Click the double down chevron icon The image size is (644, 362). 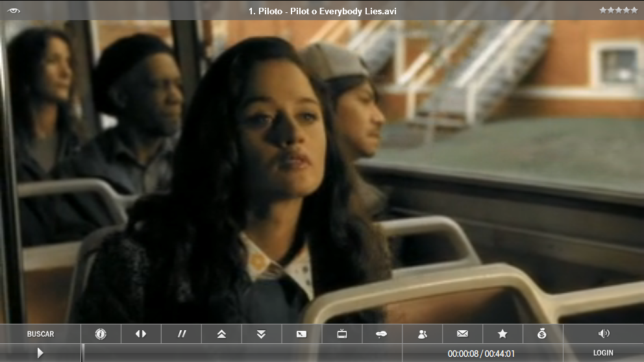261,333
